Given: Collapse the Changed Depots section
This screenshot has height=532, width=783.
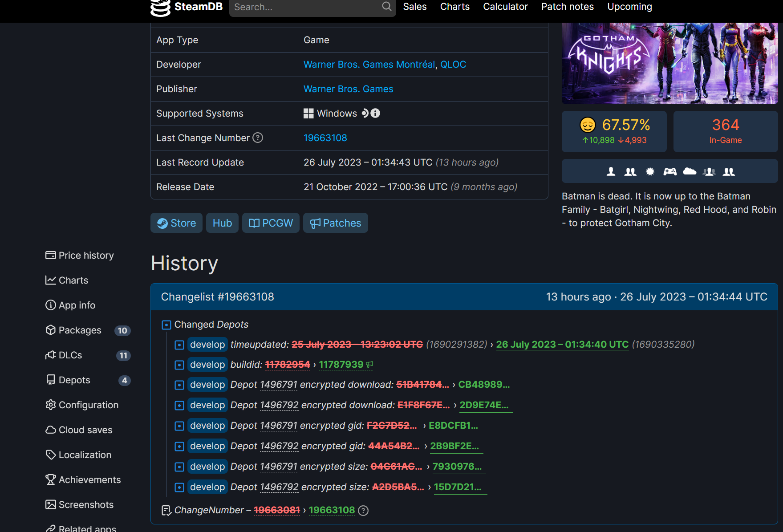Looking at the screenshot, I should [166, 325].
